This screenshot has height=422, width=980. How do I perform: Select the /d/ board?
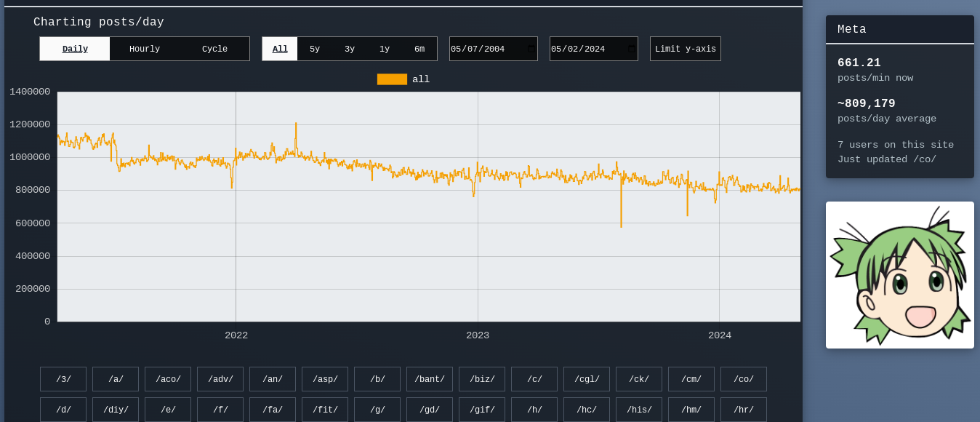click(x=63, y=410)
